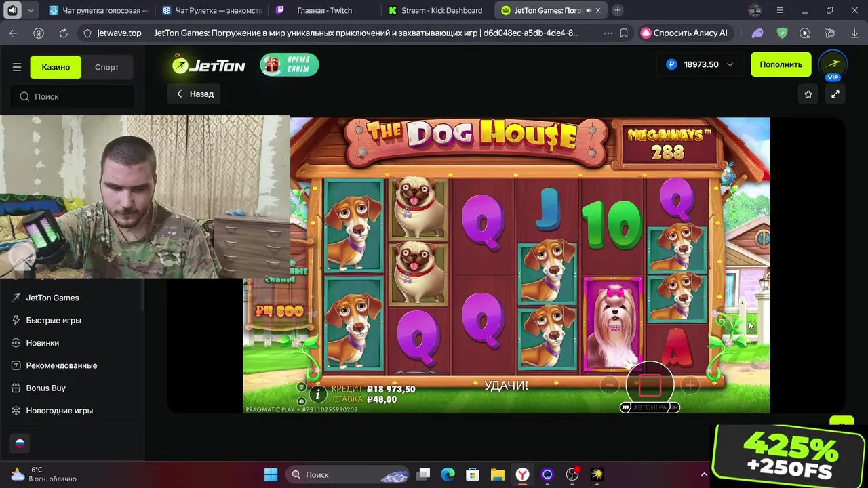Viewport: 868px width, 488px height.
Task: Select the Спорт tab
Action: click(x=106, y=67)
